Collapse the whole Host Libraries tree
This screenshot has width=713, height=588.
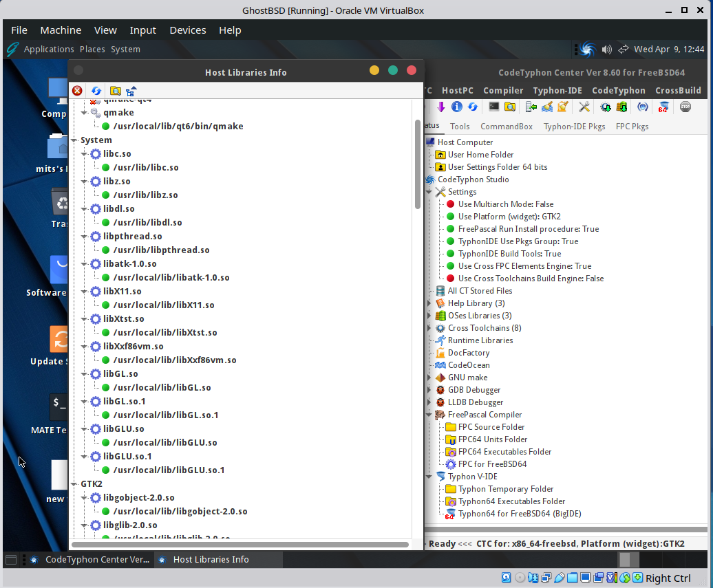(131, 91)
